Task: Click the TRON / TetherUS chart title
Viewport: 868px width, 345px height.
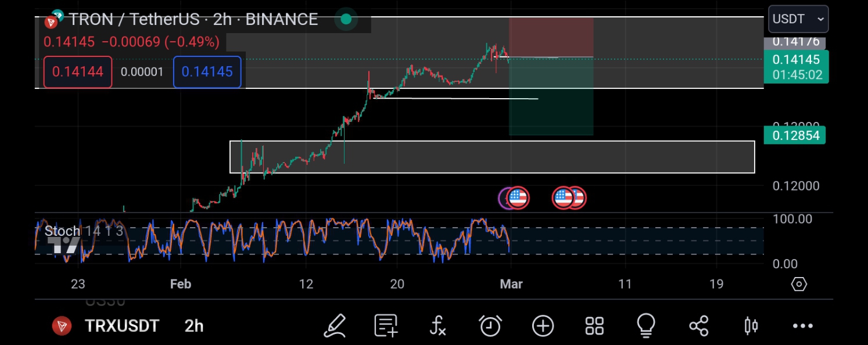Action: (x=193, y=19)
